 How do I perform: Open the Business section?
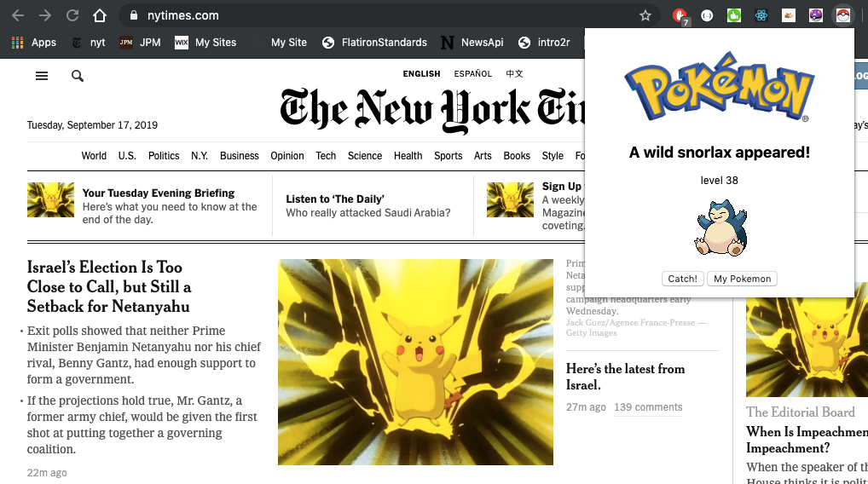coord(239,156)
